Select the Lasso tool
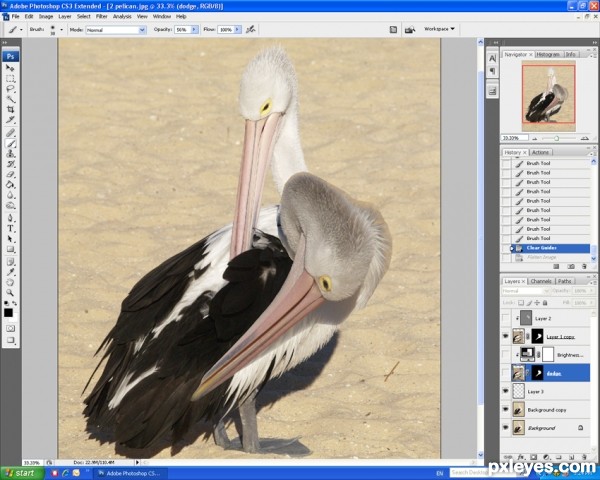Viewport: 600px width, 480px height. (x=10, y=89)
